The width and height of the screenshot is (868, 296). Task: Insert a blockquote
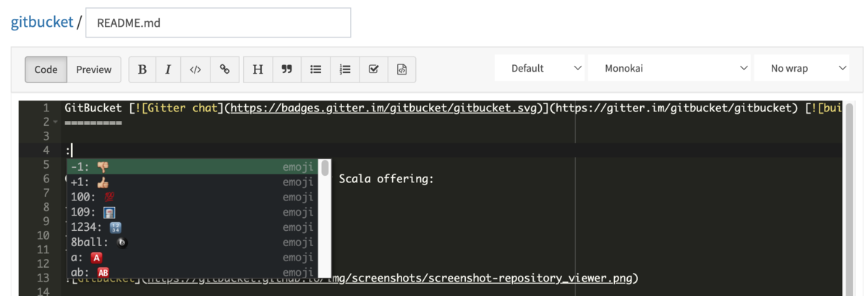(286, 69)
